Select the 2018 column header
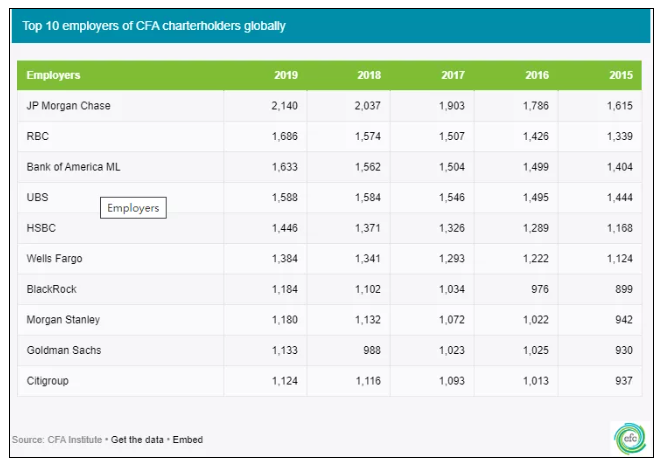The image size is (665, 467). (369, 75)
